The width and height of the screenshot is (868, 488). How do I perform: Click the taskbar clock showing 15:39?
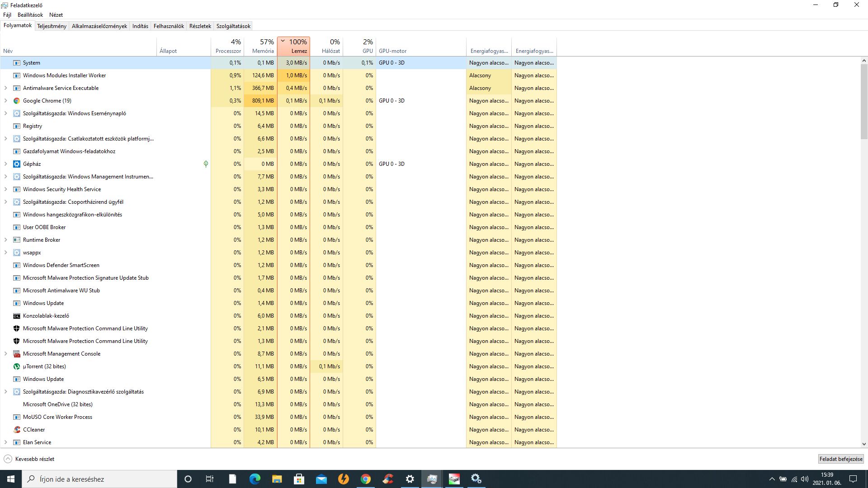pyautogui.click(x=827, y=479)
